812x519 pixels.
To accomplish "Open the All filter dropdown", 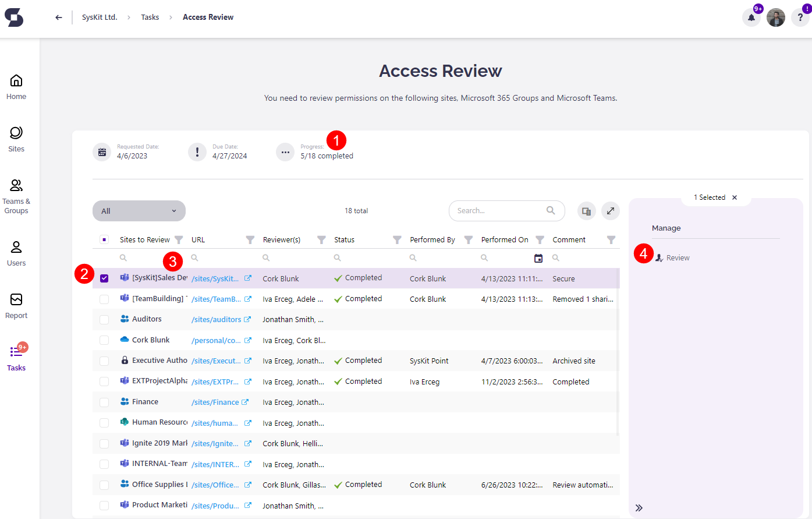I will pos(139,211).
